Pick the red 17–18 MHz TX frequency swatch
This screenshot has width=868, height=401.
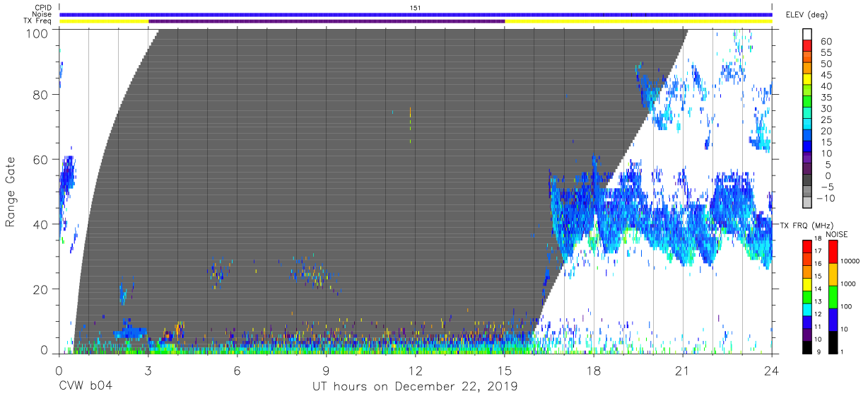(808, 246)
